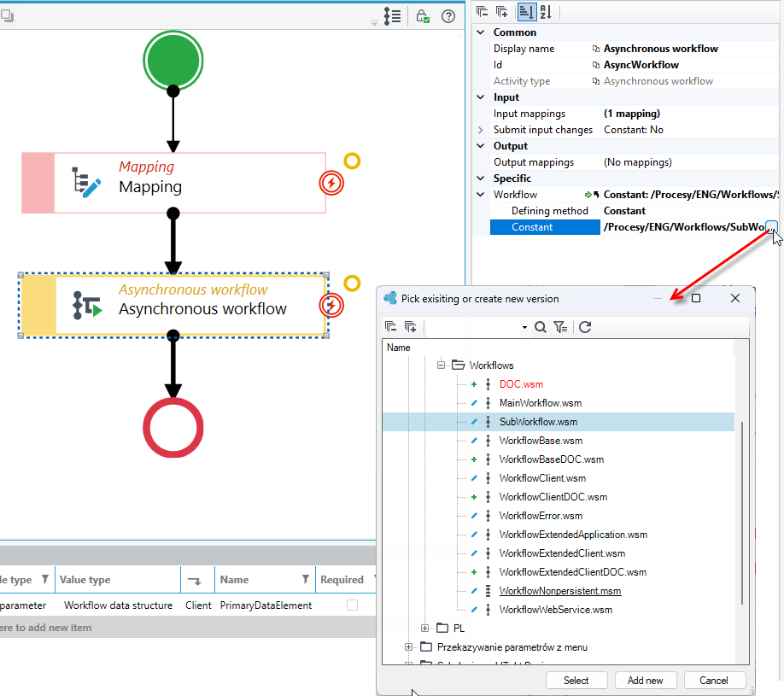The height and width of the screenshot is (696, 784).
Task: Collapse the Output property section
Action: [481, 146]
